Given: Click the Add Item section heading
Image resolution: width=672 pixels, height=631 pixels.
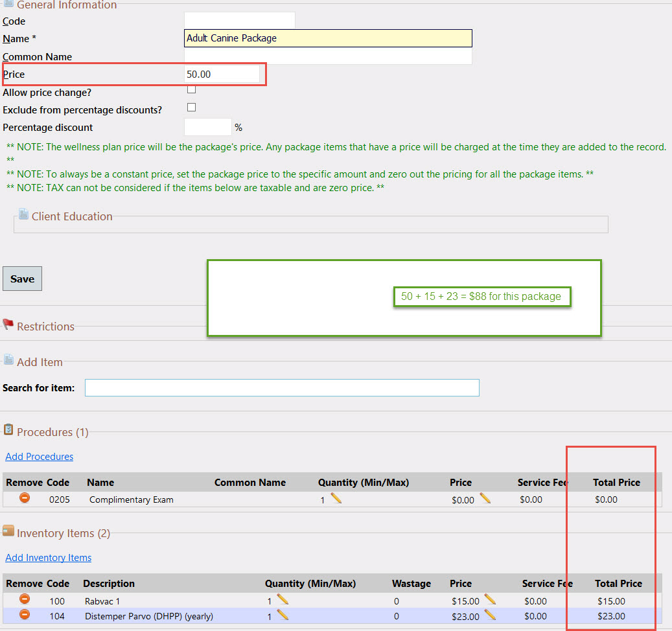Looking at the screenshot, I should pos(40,362).
